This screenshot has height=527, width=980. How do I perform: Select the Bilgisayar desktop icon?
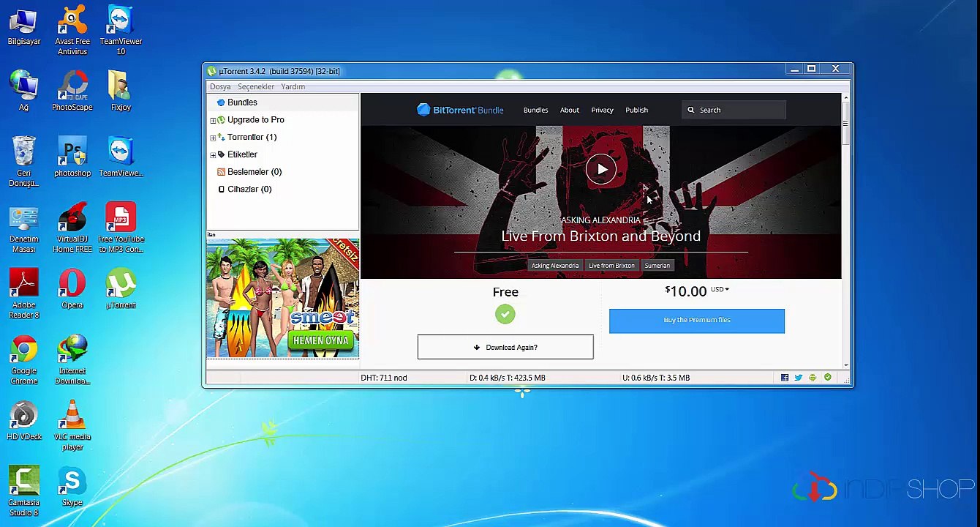point(24,27)
